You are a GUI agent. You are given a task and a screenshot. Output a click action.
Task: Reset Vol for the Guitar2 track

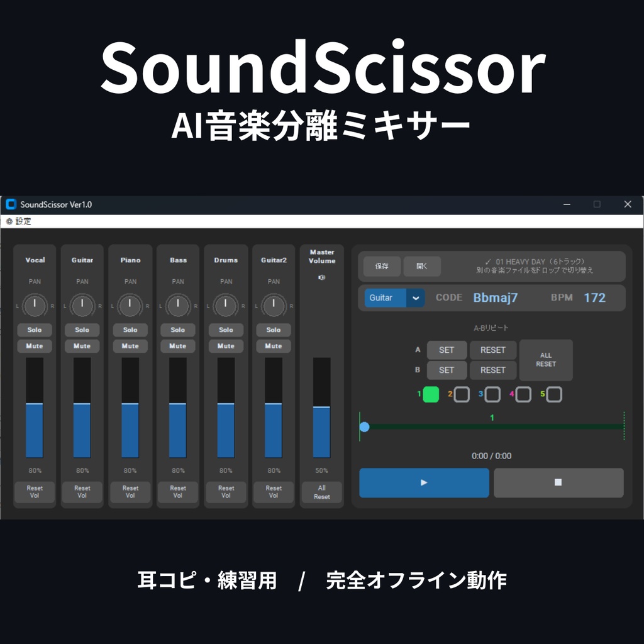click(x=274, y=492)
